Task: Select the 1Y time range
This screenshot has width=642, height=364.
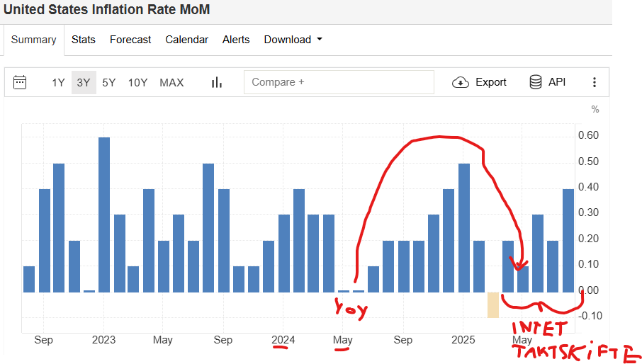Action: click(x=58, y=82)
